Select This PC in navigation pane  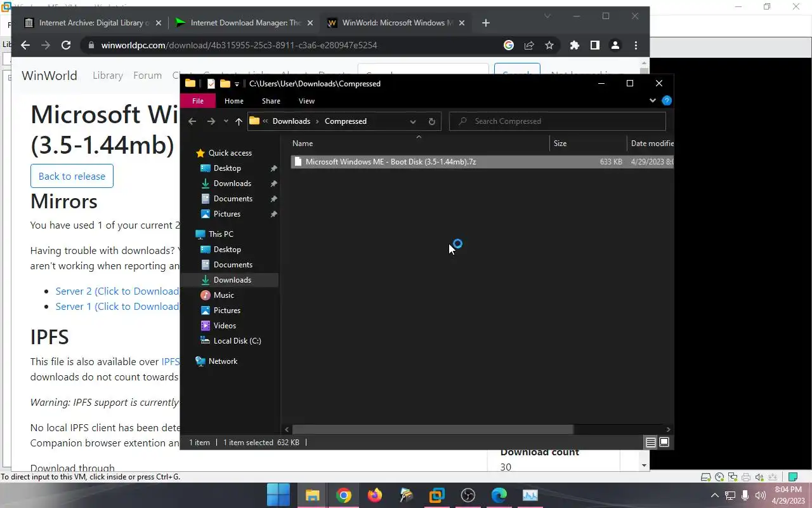[x=221, y=234]
